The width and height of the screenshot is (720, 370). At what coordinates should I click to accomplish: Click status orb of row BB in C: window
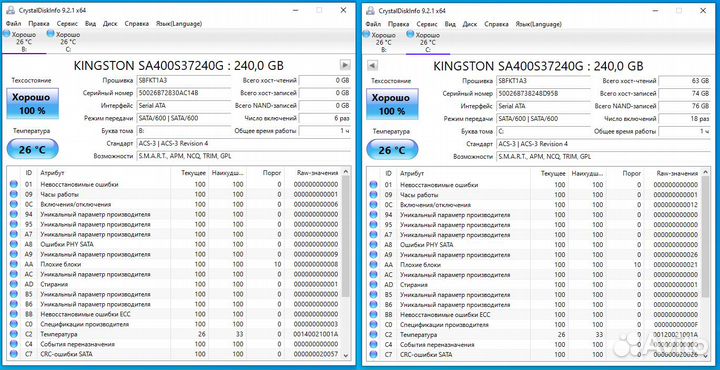373,314
